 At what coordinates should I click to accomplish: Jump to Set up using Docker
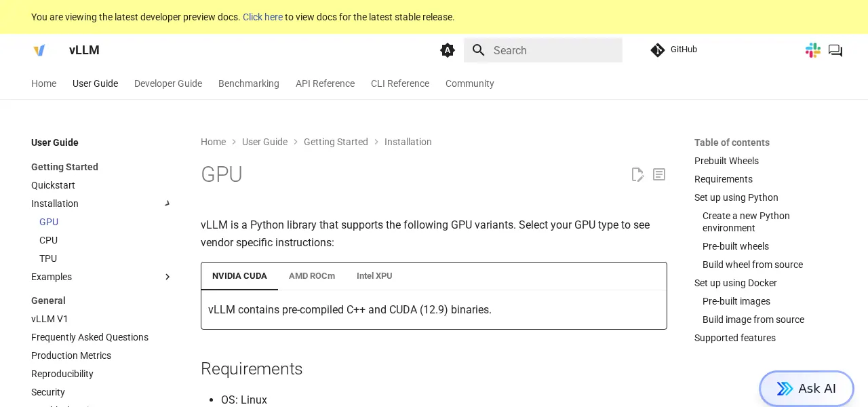736,283
